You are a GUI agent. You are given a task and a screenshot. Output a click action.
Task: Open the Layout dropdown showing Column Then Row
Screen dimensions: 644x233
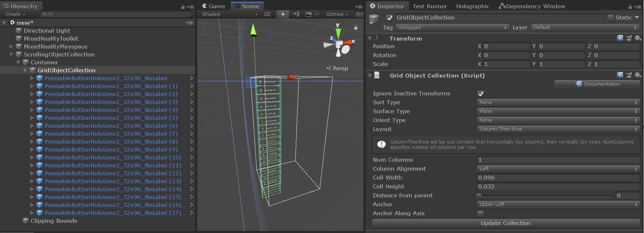[558, 129]
